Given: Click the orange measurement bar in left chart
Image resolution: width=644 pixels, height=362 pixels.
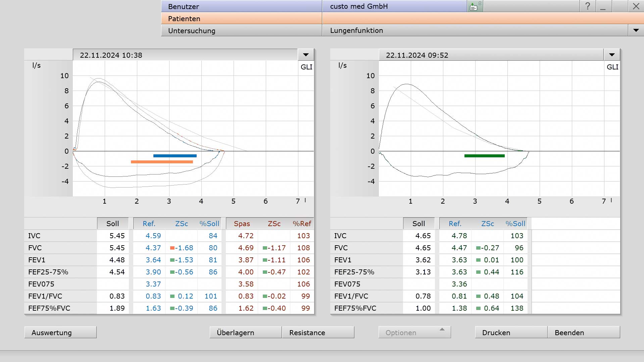Looking at the screenshot, I should click(x=162, y=162).
